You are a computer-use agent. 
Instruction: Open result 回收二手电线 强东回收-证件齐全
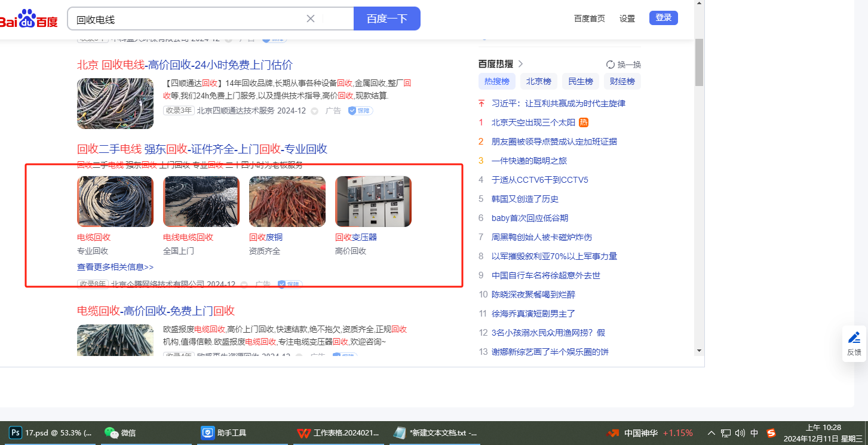[202, 149]
